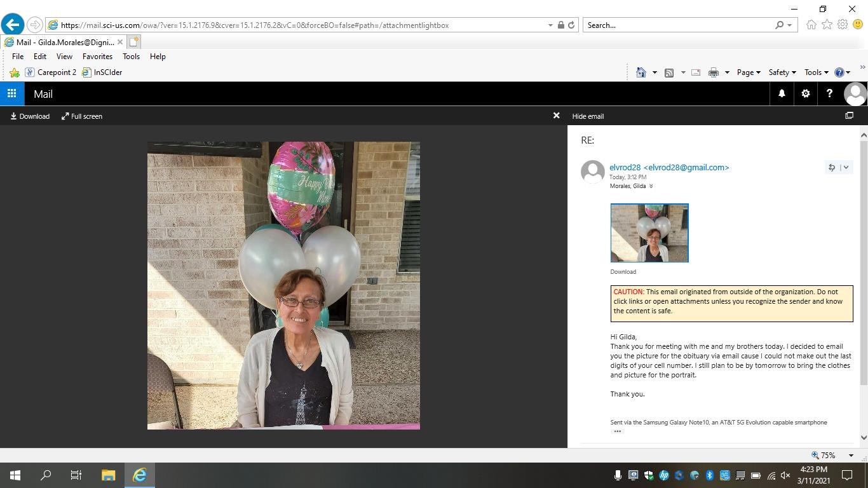Select the attached photo thumbnail
The height and width of the screenshot is (488, 868).
649,233
